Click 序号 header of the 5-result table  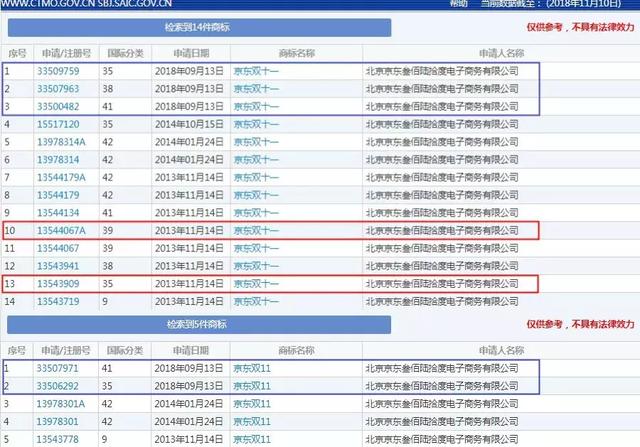[x=17, y=350]
